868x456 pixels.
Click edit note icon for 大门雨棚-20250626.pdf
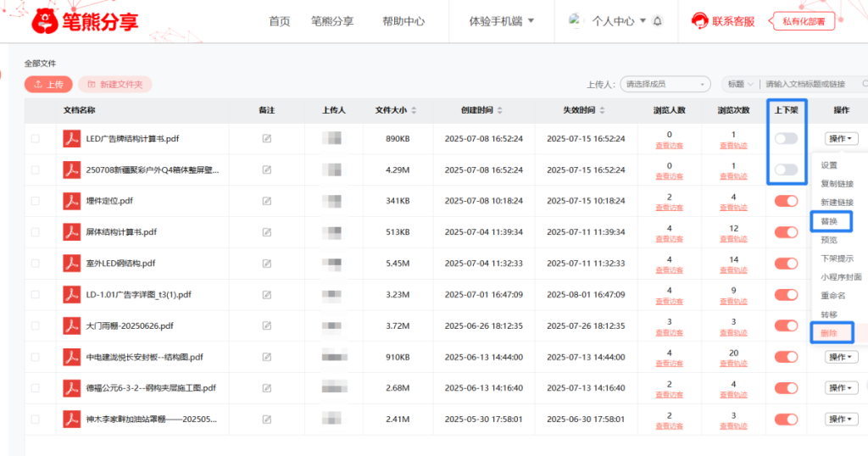[x=267, y=325]
